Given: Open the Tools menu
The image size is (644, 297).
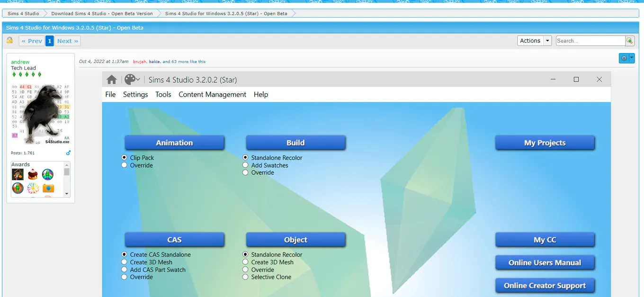Looking at the screenshot, I should (163, 94).
